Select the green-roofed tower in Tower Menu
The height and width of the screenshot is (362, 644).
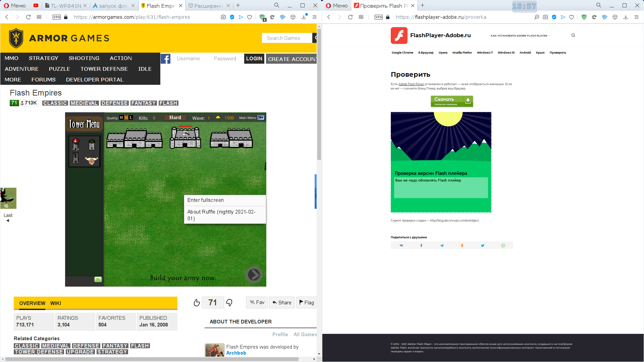92,144
